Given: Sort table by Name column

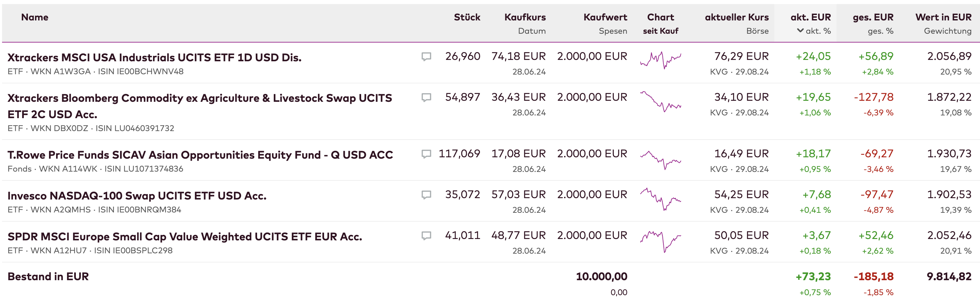Looking at the screenshot, I should point(35,17).
